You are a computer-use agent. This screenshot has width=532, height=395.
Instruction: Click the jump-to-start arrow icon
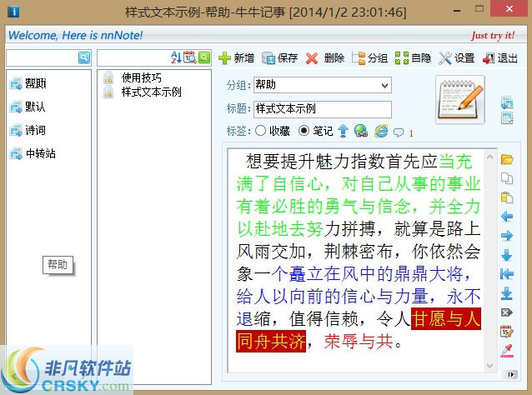pos(507,273)
